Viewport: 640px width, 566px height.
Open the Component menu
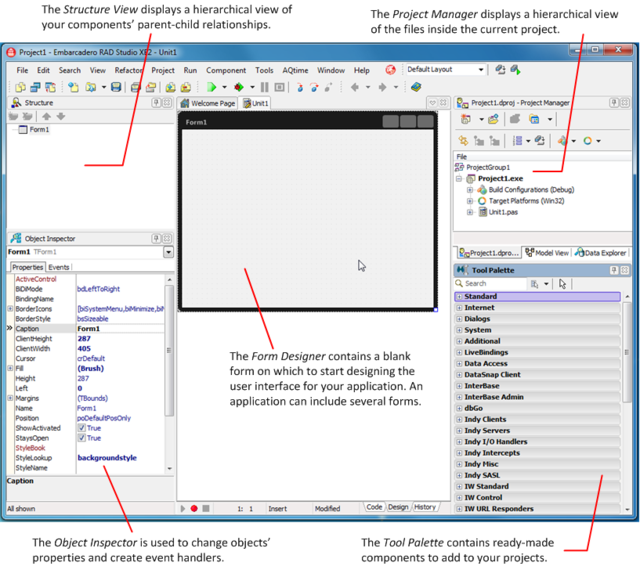[226, 70]
